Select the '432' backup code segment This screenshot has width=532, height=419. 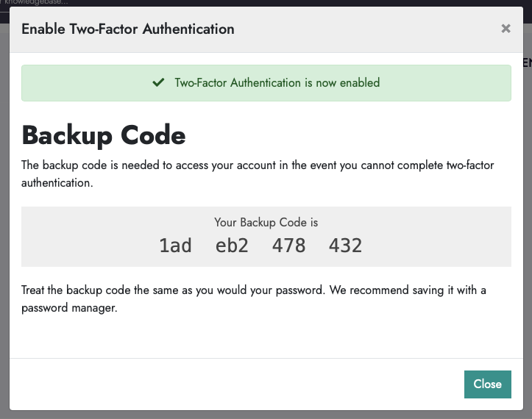click(345, 246)
